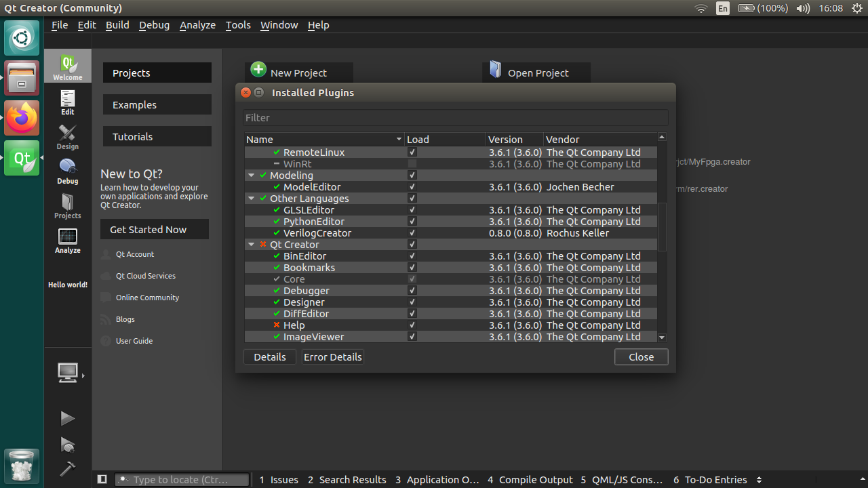Image resolution: width=868 pixels, height=488 pixels.
Task: Open Projects mode from the sidebar
Action: click(x=67, y=207)
